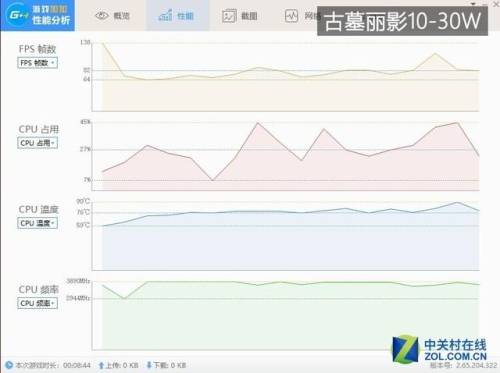
Task: Open the FPS 帧数 dropdown
Action: [37, 63]
